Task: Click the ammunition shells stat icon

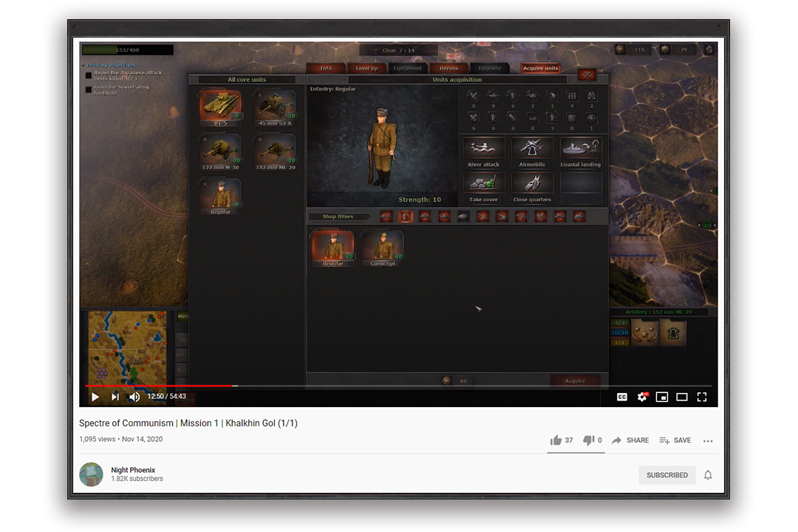Action: tap(571, 96)
